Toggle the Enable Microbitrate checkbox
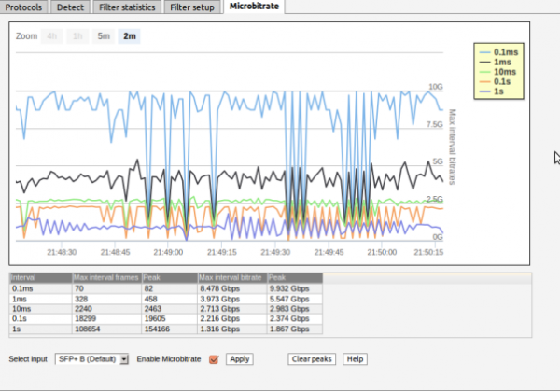 215,359
